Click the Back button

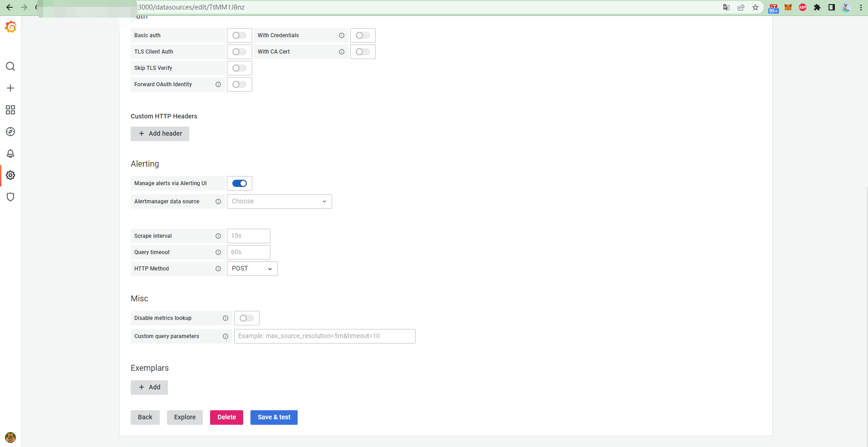145,418
